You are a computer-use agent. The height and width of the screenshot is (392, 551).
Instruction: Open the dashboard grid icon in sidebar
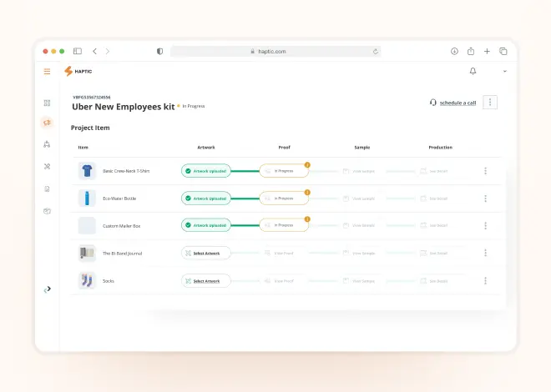[47, 103]
